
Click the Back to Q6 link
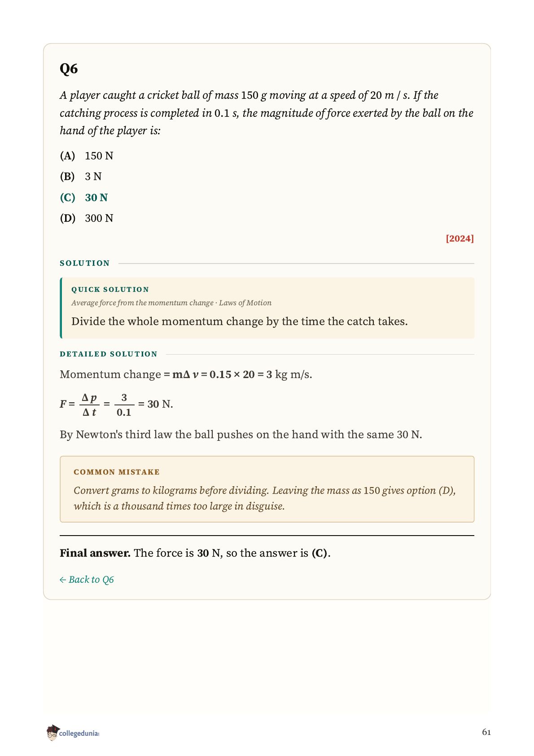pyautogui.click(x=87, y=580)
